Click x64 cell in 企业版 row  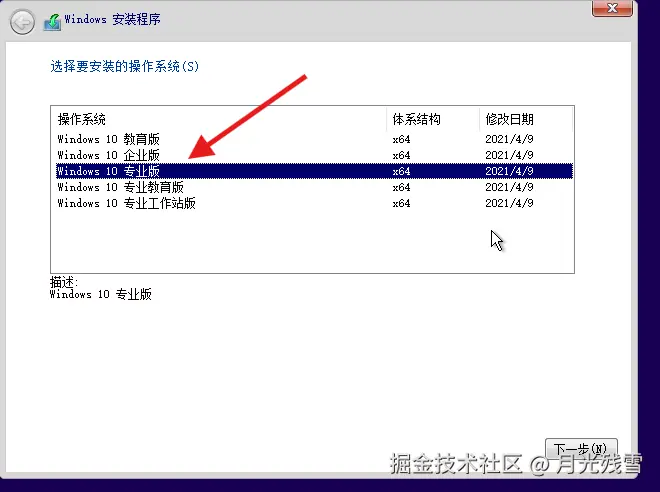tap(401, 155)
